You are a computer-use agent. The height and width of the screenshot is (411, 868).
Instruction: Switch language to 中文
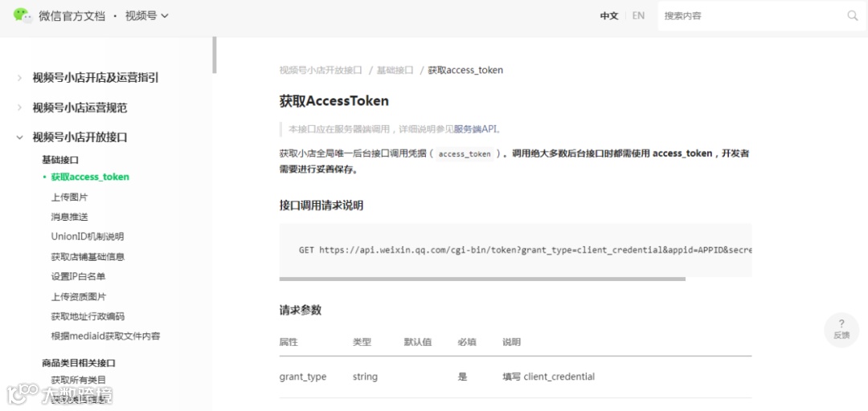[609, 16]
